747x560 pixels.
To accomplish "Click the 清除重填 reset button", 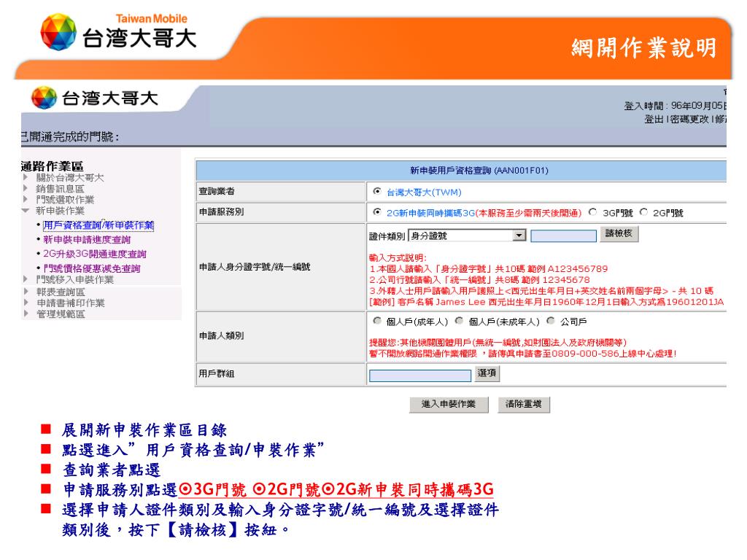I will (524, 404).
